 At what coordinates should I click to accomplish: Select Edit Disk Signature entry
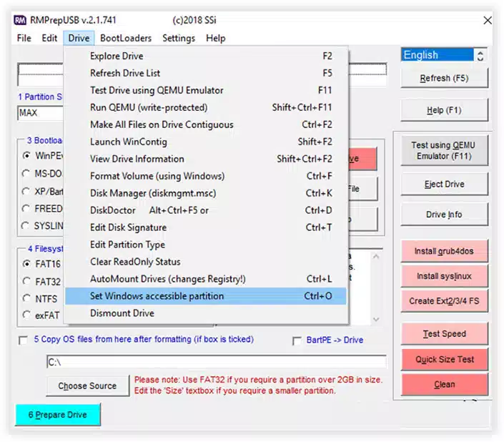(206, 227)
